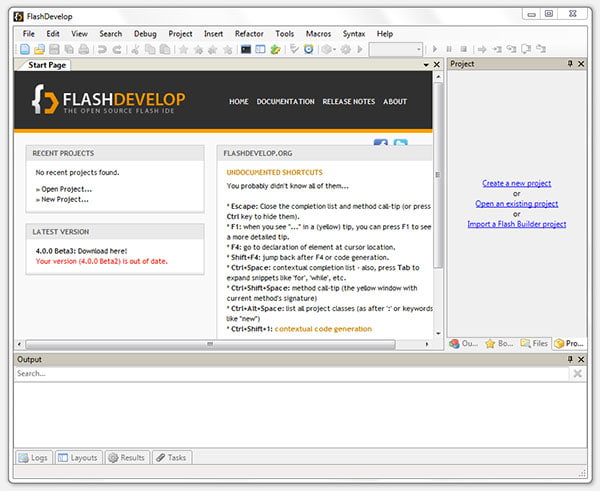The width and height of the screenshot is (600, 491).
Task: Switch to the Outline panel tab
Action: pyautogui.click(x=463, y=343)
